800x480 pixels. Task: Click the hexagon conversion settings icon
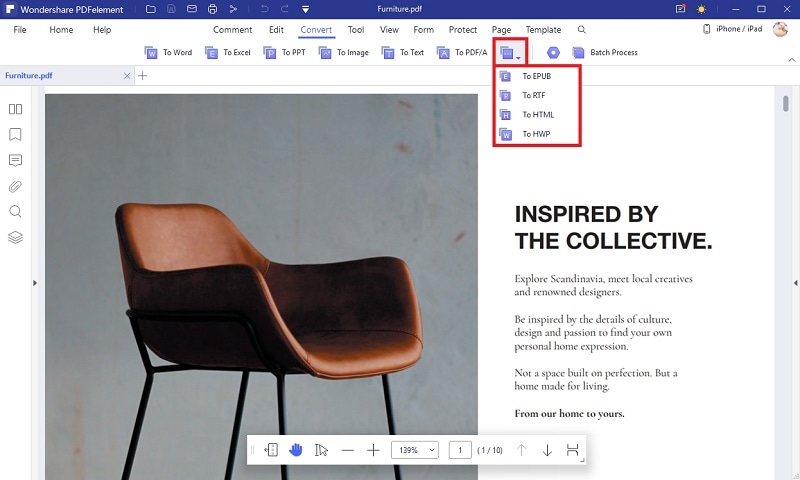[553, 53]
